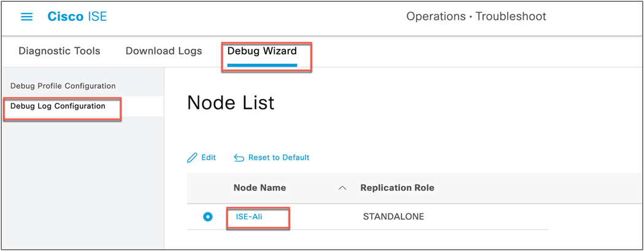
Task: Open the Download Logs tab
Action: (164, 51)
